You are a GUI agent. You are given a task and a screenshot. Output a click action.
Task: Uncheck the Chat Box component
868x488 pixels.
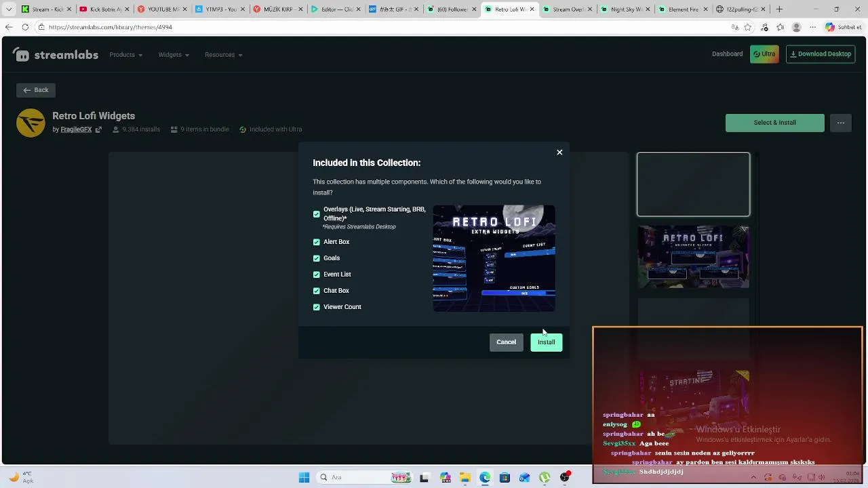pyautogui.click(x=317, y=291)
